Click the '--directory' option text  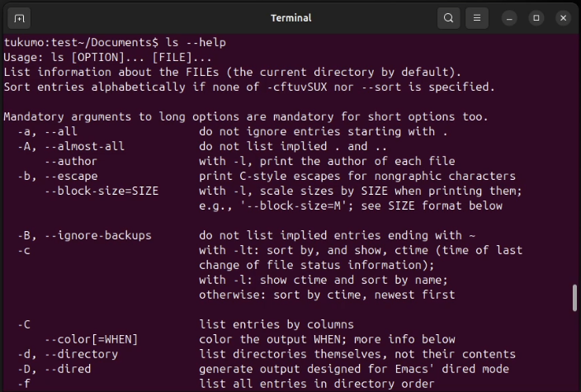click(x=81, y=354)
